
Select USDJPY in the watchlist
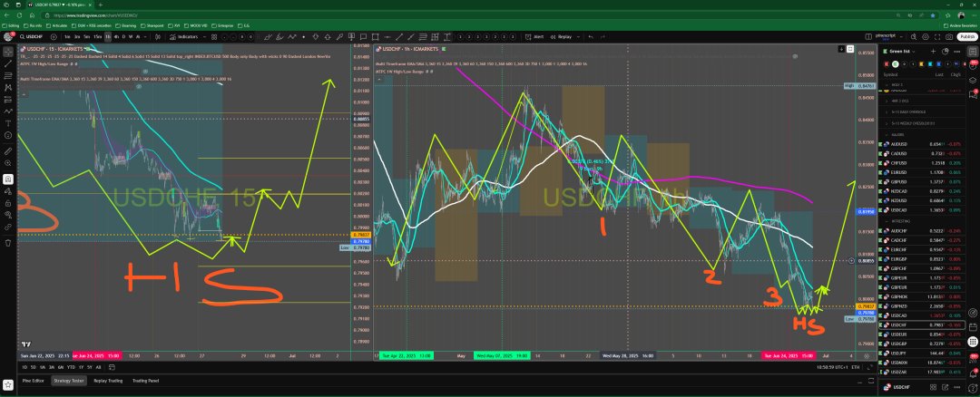coord(922,353)
